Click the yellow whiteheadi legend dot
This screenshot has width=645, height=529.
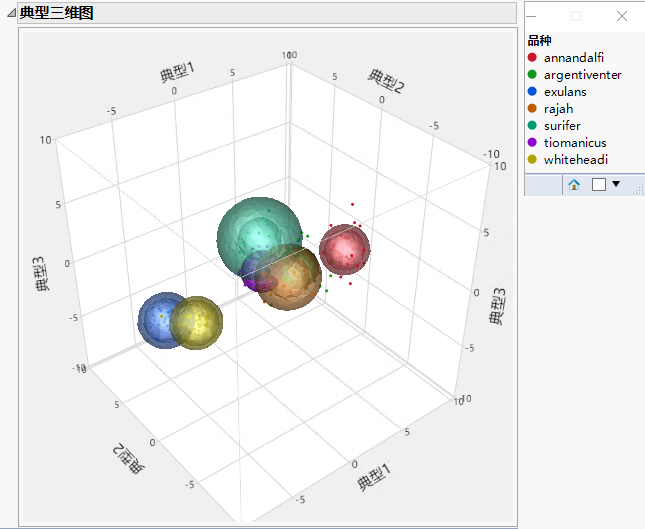(532, 160)
